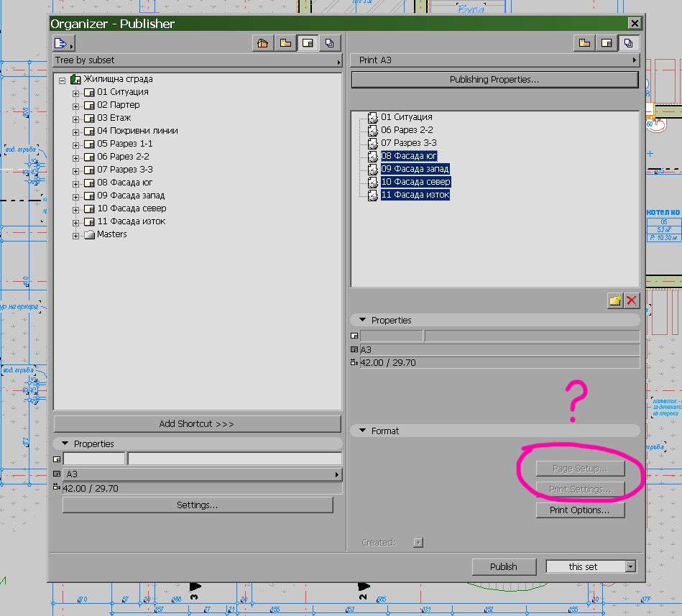Click the left layout ID input field

94,459
